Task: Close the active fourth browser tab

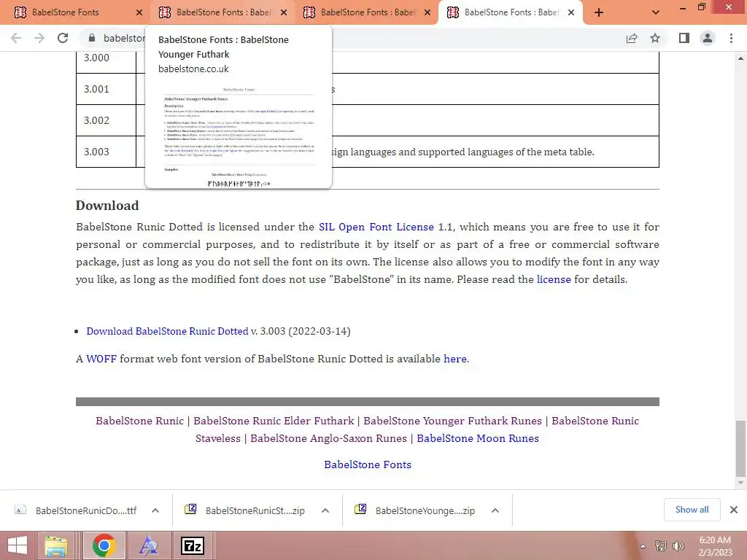Action: [571, 12]
